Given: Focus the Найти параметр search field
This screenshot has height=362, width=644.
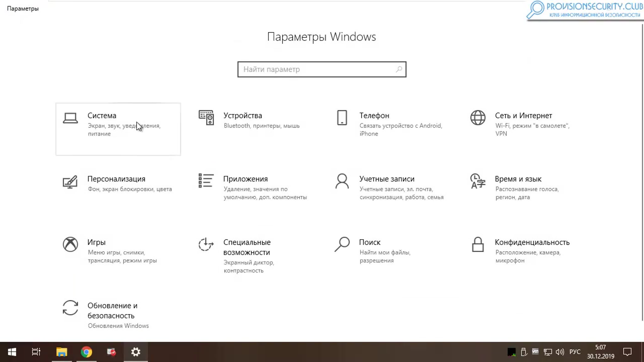Looking at the screenshot, I should (322, 69).
